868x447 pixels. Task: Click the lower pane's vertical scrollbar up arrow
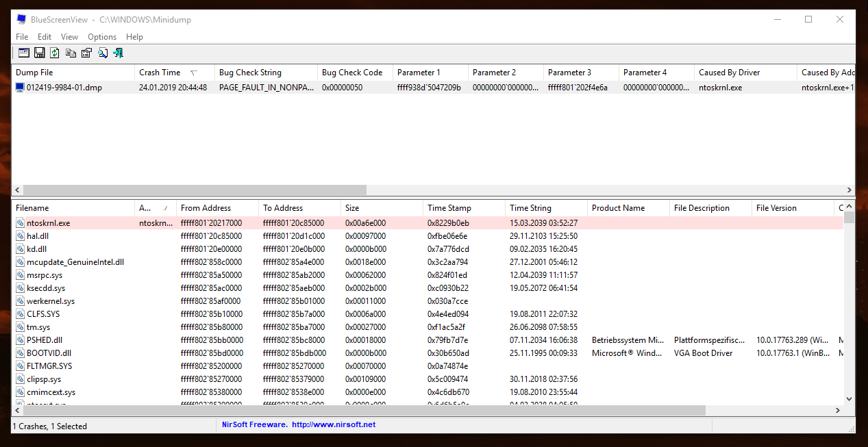pyautogui.click(x=850, y=207)
